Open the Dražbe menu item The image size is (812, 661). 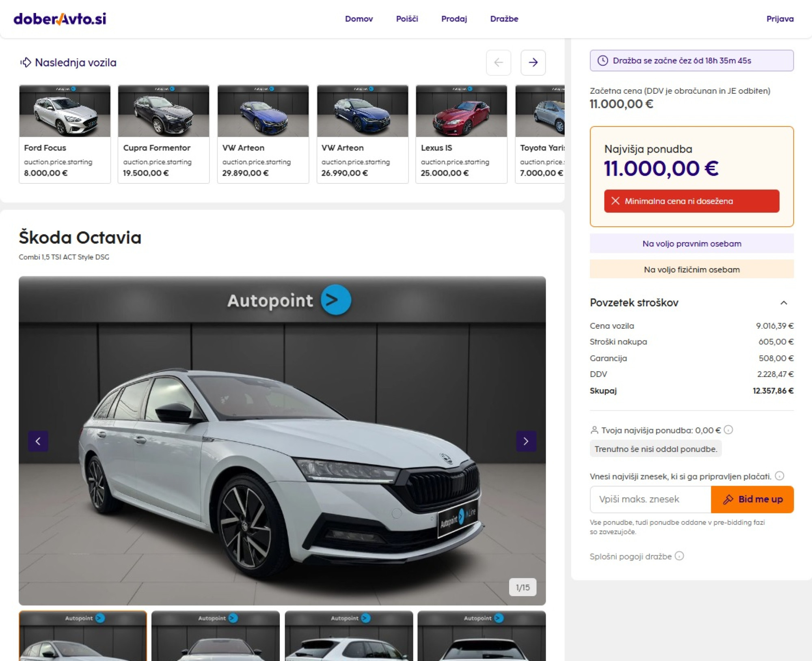coord(504,19)
